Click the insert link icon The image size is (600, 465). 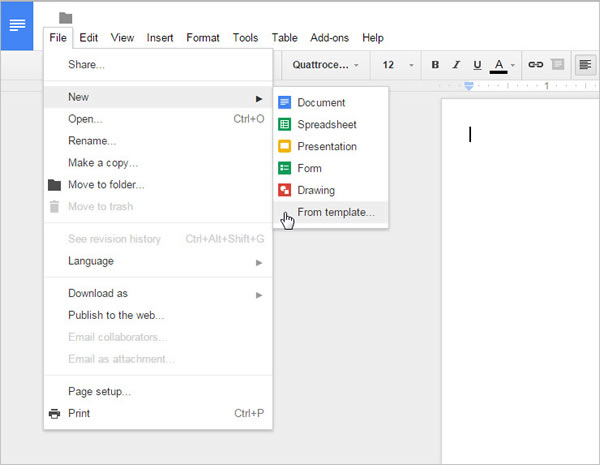tap(535, 65)
